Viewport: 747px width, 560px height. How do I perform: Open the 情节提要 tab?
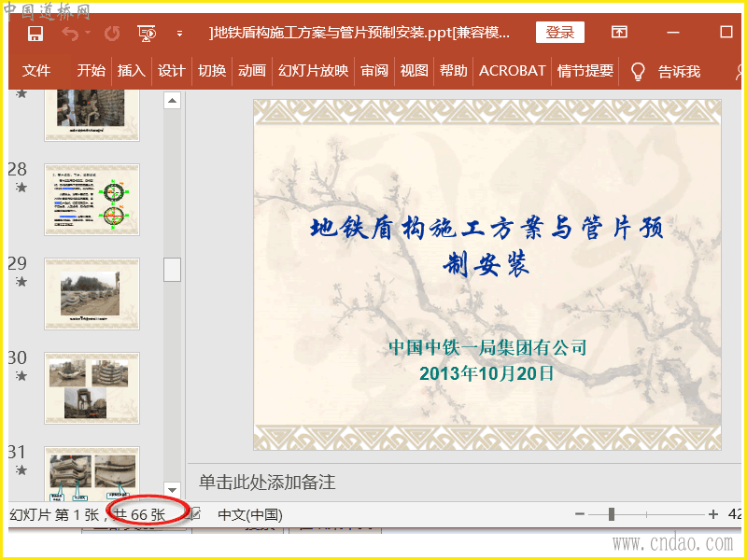pyautogui.click(x=585, y=71)
